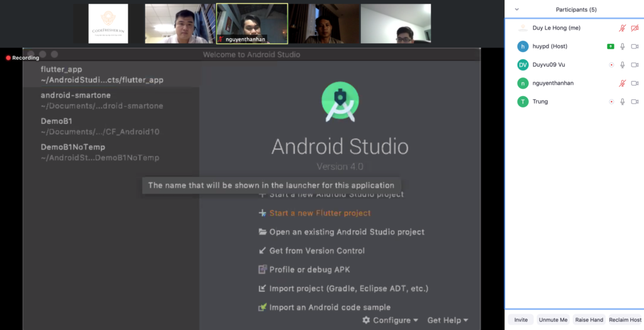Click the Profile or debug APK icon
Image resolution: width=644 pixels, height=330 pixels.
pos(263,270)
